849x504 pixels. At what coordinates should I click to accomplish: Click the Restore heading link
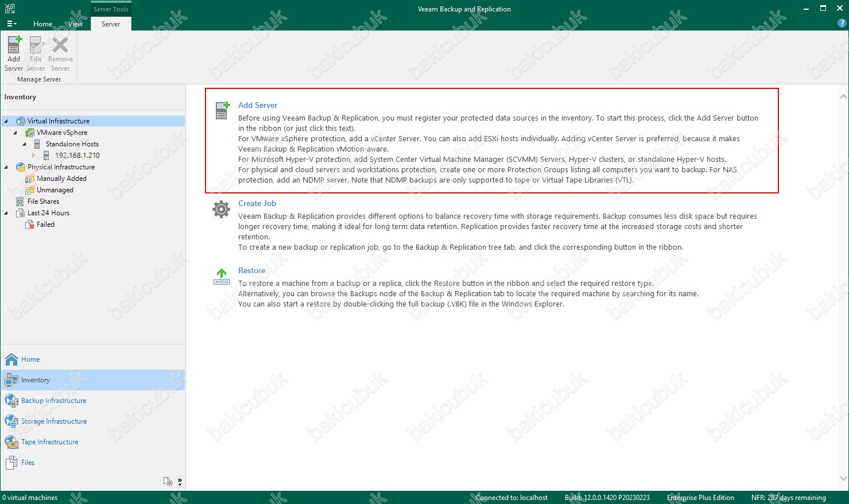click(252, 270)
